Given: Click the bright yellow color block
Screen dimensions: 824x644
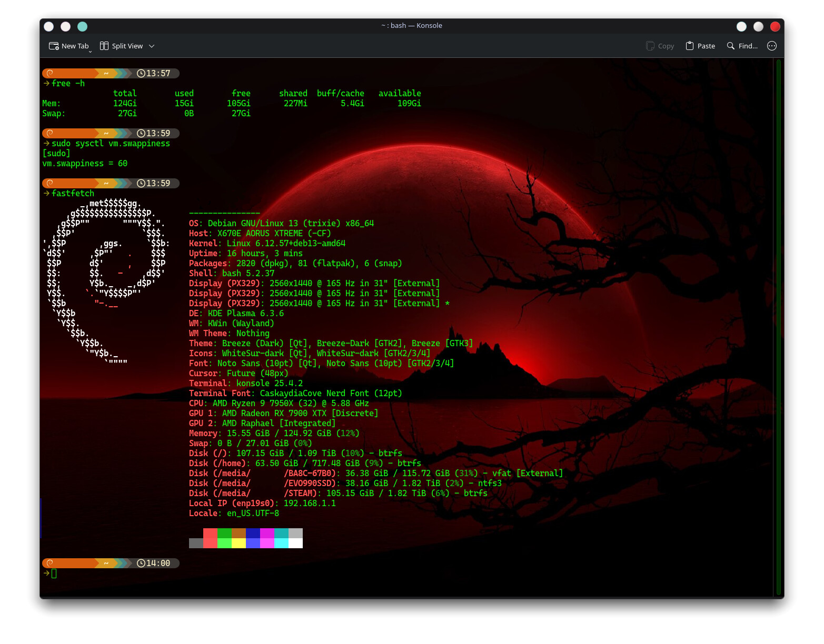Looking at the screenshot, I should coord(239,544).
